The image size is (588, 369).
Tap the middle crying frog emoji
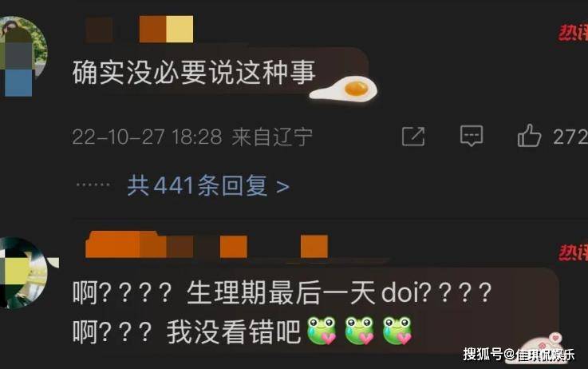(x=359, y=331)
